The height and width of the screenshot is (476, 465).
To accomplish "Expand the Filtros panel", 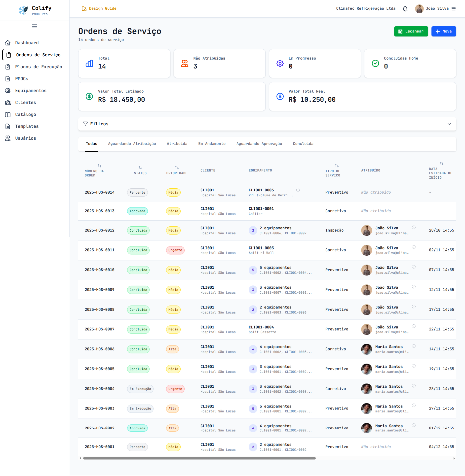I will tap(99, 124).
